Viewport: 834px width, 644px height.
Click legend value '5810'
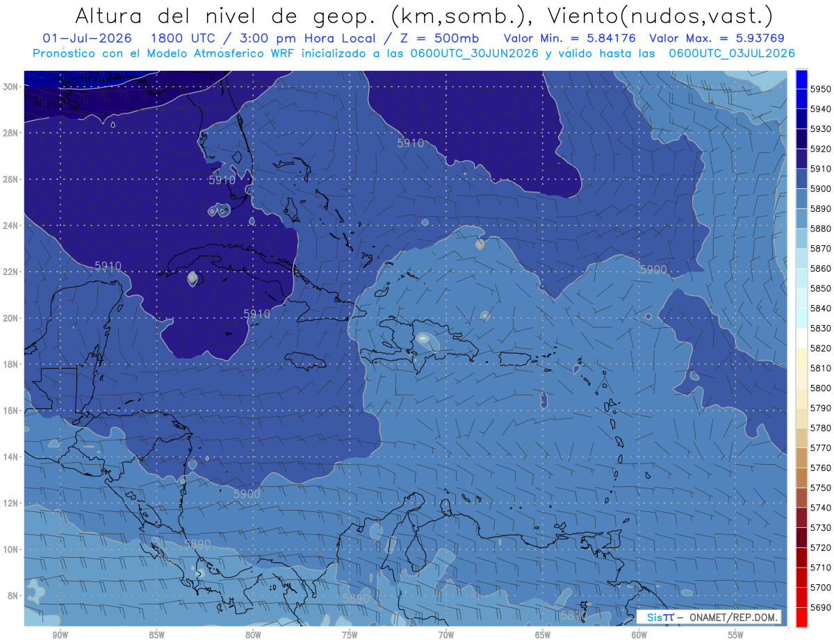click(x=820, y=368)
